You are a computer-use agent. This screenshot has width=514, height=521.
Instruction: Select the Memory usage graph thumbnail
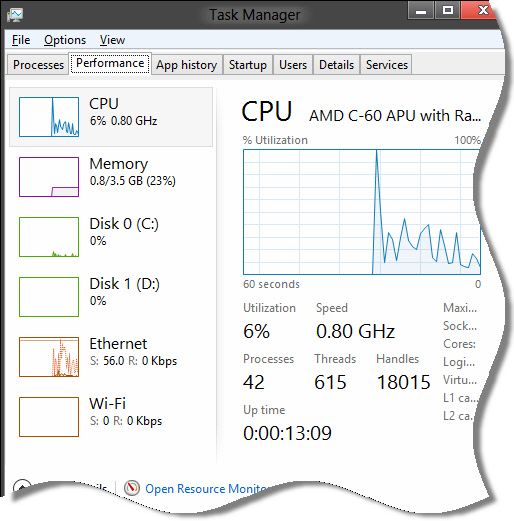pos(49,177)
